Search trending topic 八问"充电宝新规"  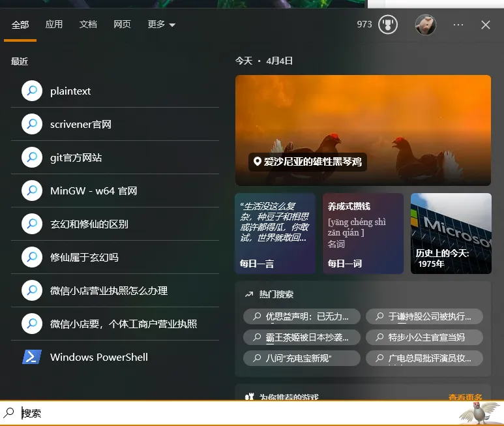[x=301, y=358]
